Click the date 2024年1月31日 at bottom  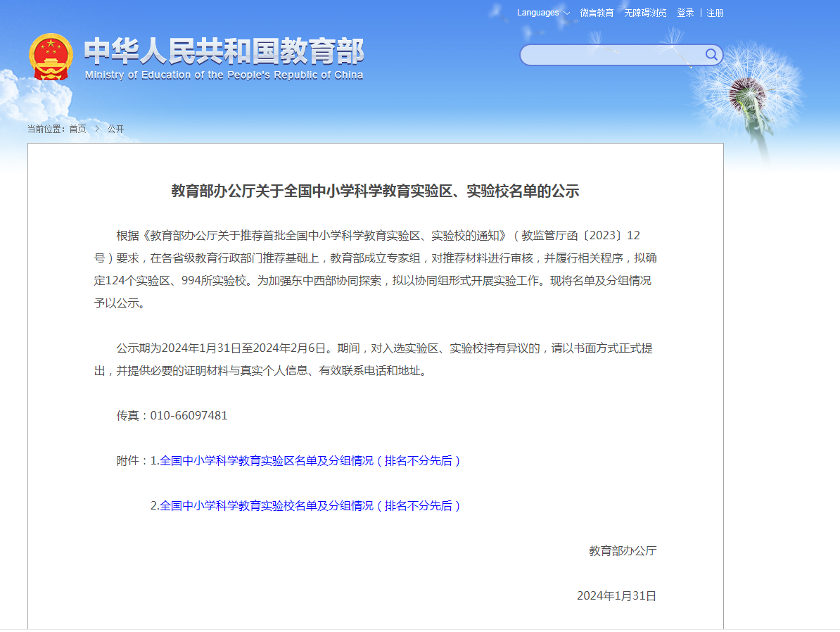click(616, 595)
